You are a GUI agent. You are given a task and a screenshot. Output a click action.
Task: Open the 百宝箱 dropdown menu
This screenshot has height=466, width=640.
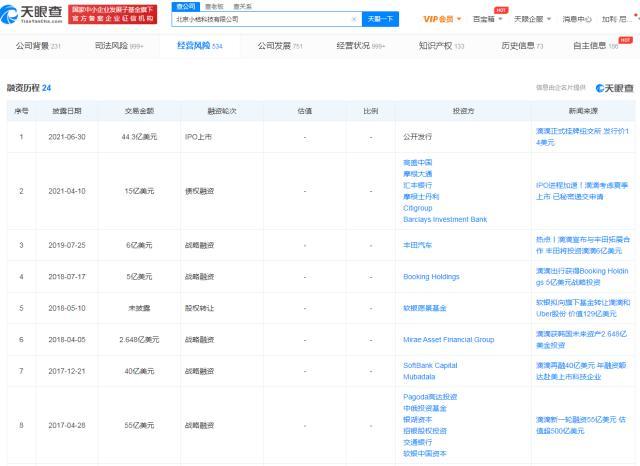[487, 19]
